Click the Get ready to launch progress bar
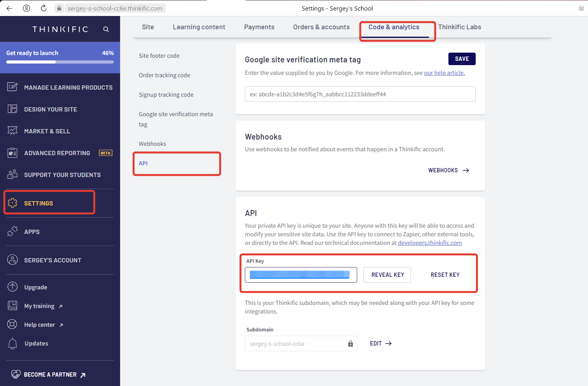 60,62
